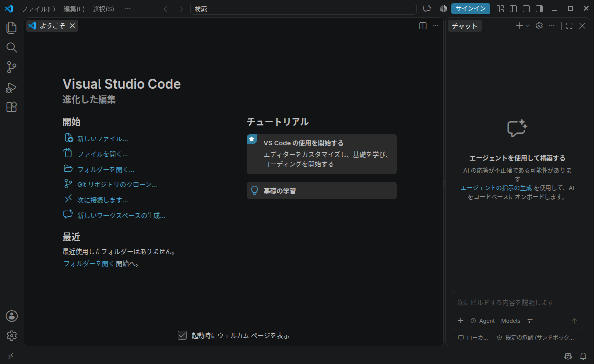This screenshot has height=364, width=594.
Task: Click フォルダーを開く link under 最近
Action: coord(89,264)
